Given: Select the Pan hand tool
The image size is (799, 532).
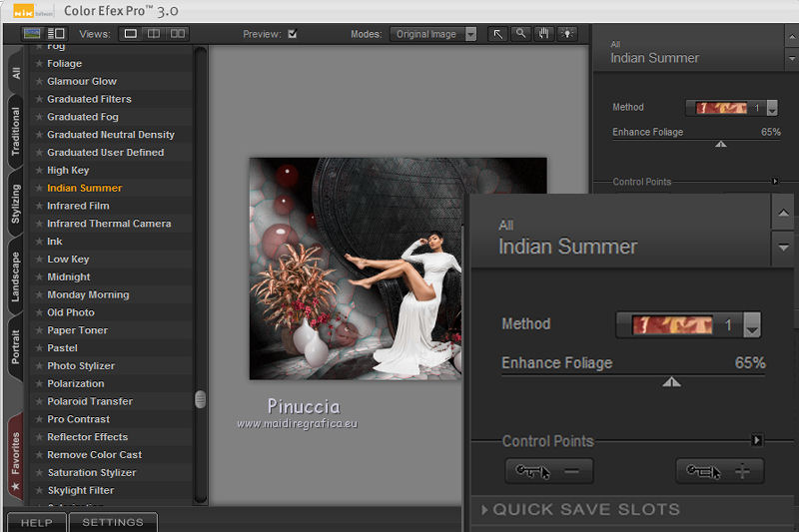Looking at the screenshot, I should pos(544,34).
